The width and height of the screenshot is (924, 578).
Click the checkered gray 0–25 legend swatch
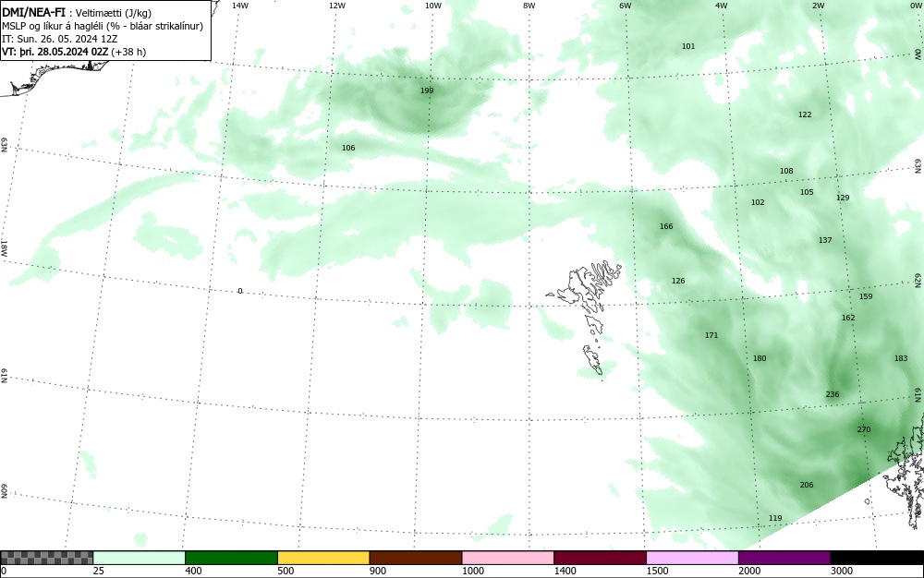tap(46, 558)
